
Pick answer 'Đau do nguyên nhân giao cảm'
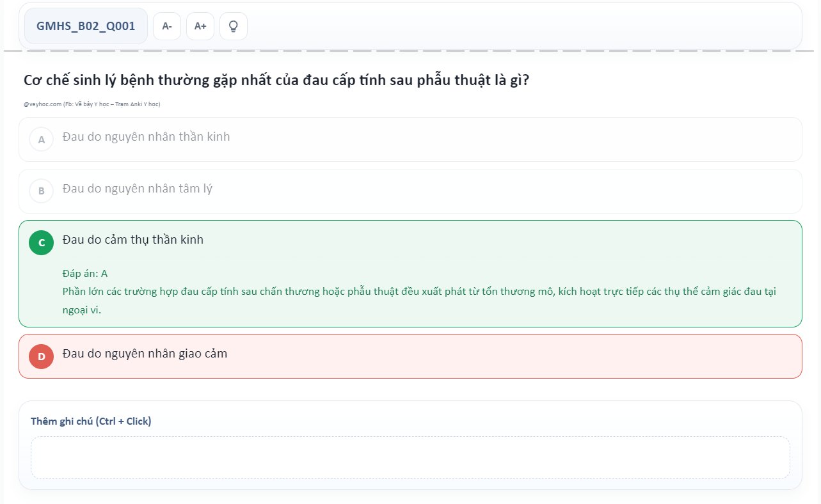coord(145,354)
